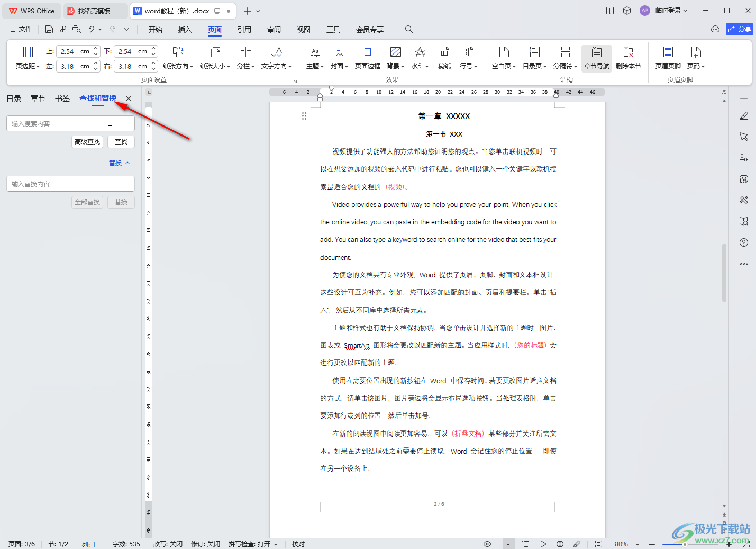Open the watermark dropdown arrow
The height and width of the screenshot is (549, 756).
[x=426, y=66]
